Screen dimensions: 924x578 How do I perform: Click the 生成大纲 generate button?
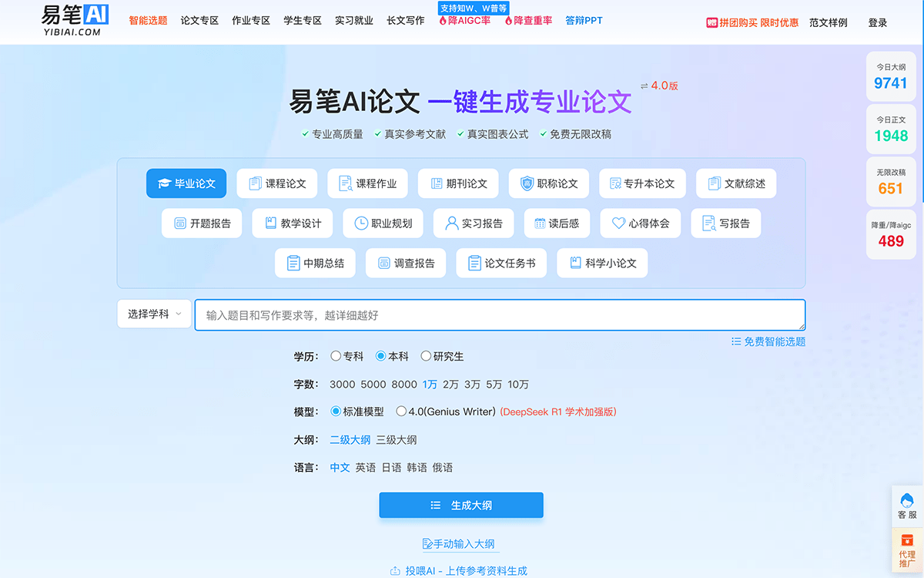460,506
